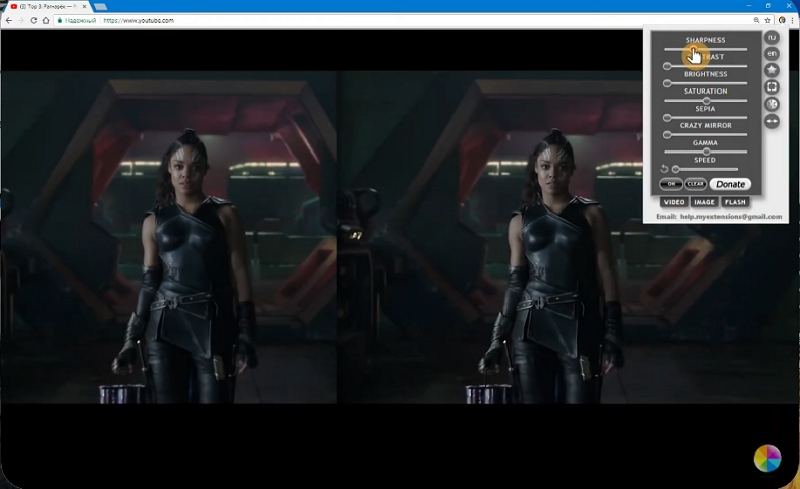Click the CLEAR button
The image size is (800, 489).
(x=695, y=184)
